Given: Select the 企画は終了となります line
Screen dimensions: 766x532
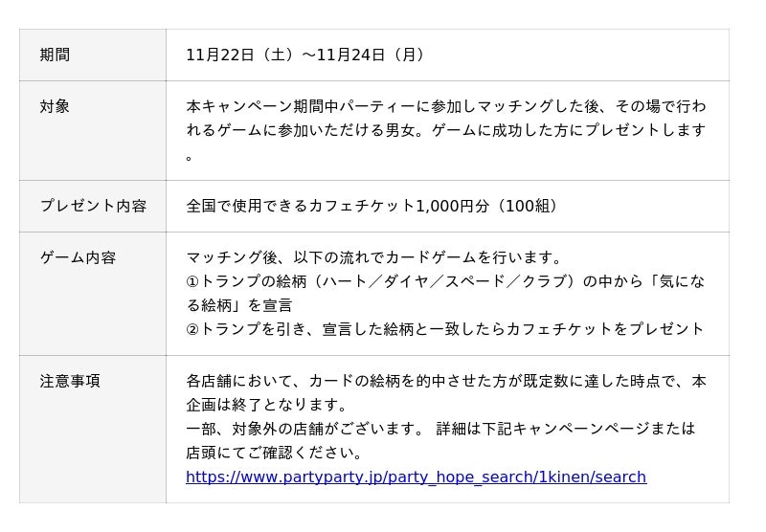Looking at the screenshot, I should coord(266,405).
